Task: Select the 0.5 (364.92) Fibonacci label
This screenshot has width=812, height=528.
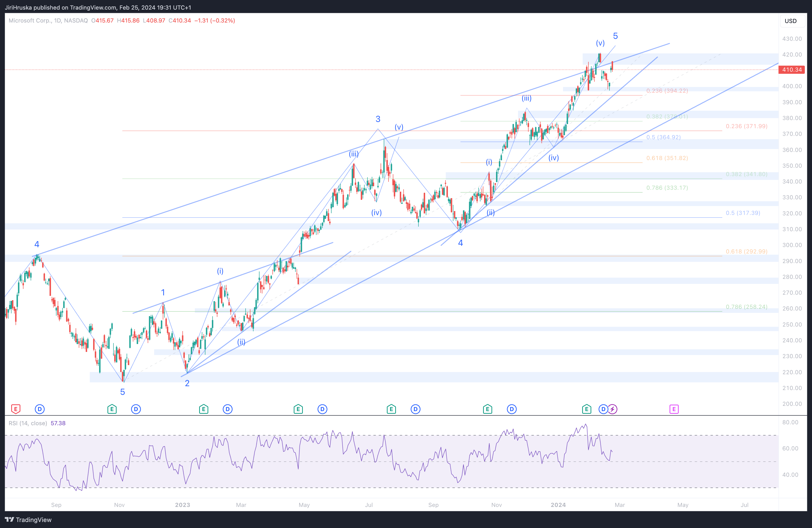Action: tap(663, 137)
